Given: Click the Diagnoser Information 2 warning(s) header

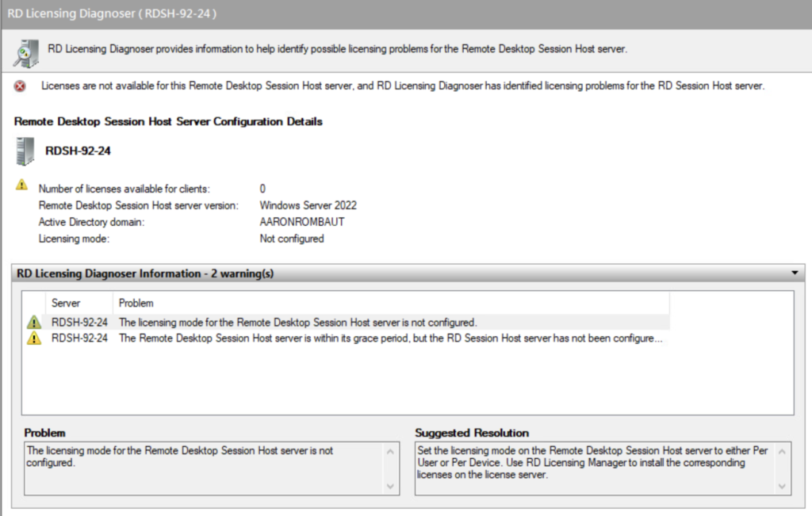Looking at the screenshot, I should tap(145, 273).
